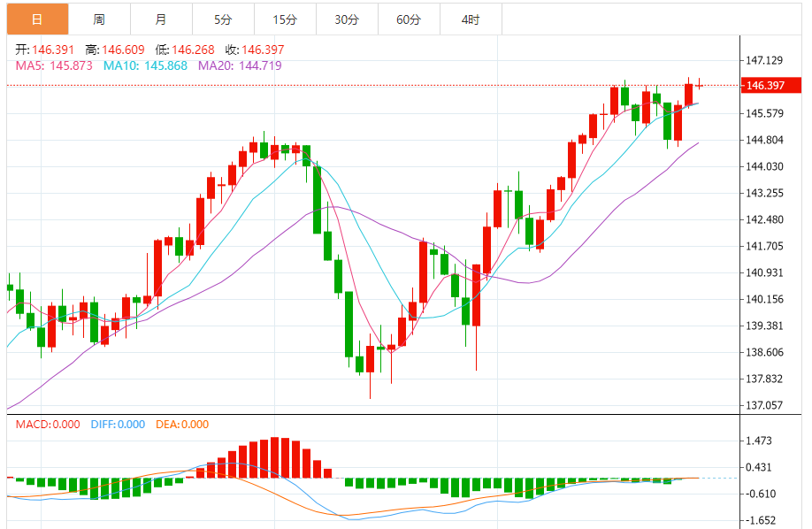Click the 142.480 price axis label
Image resolution: width=812 pixels, height=529 pixels.
(x=764, y=219)
